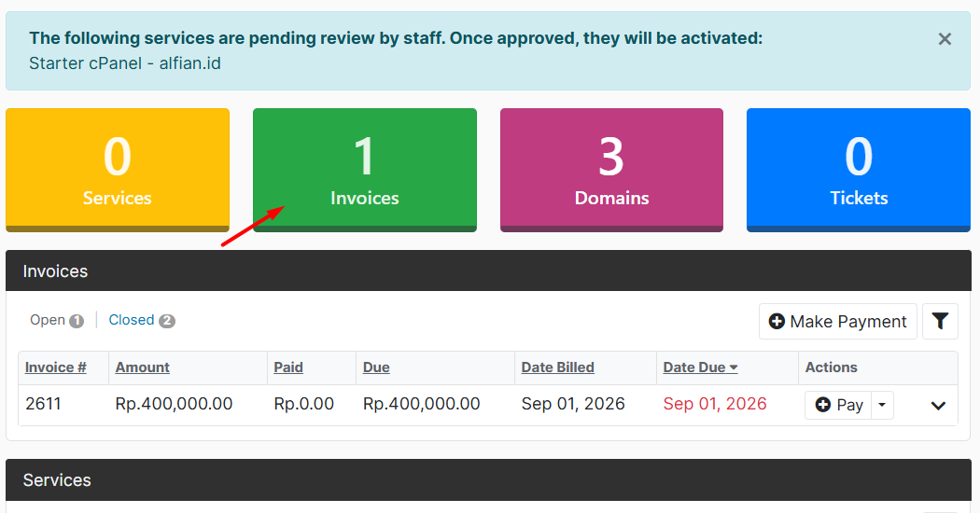The image size is (980, 513).
Task: Open the blue Tickets tile
Action: (858, 170)
